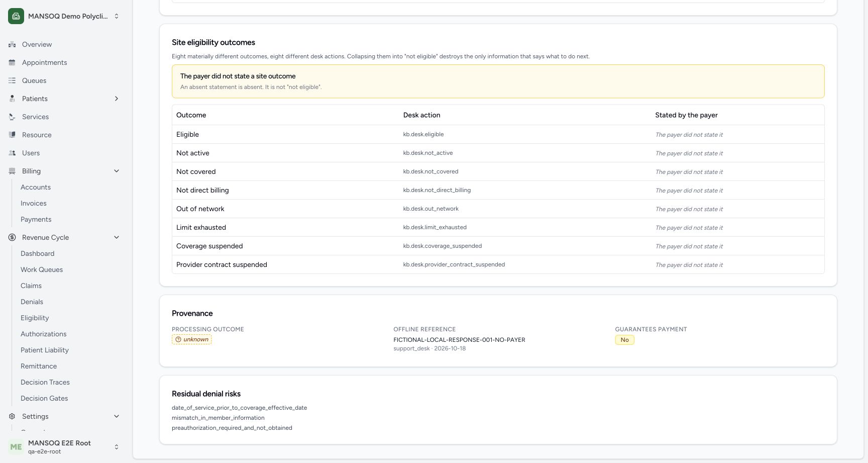
Task: Select the Not covered outcome row
Action: click(498, 171)
